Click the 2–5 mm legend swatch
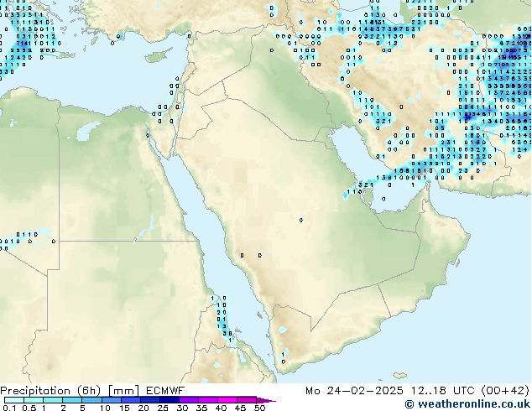Screen dimensions: 532x411 click(x=72, y=400)
